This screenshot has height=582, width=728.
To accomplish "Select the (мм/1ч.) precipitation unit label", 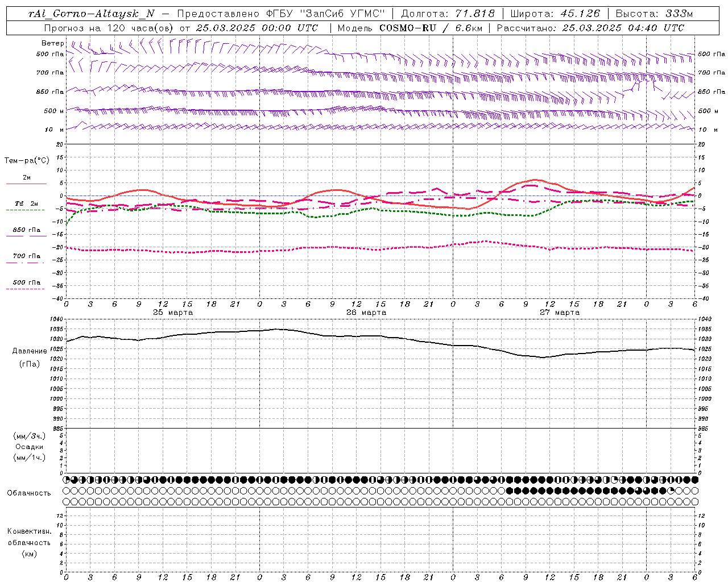I will click(x=30, y=458).
